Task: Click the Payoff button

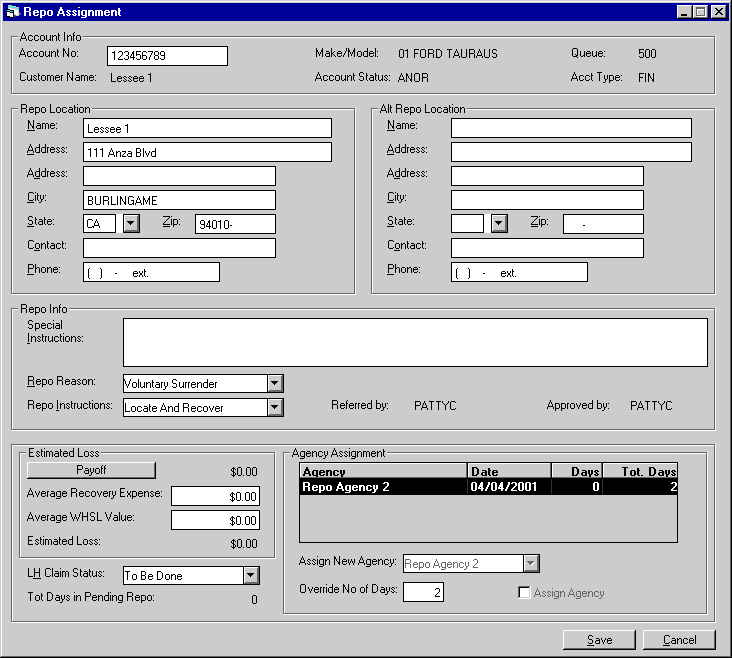Action: [91, 470]
